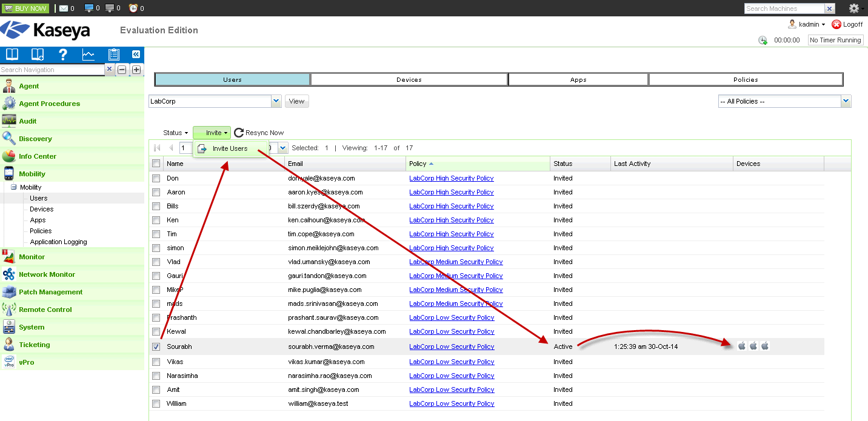Open the LabCorp organization dropdown

[276, 102]
